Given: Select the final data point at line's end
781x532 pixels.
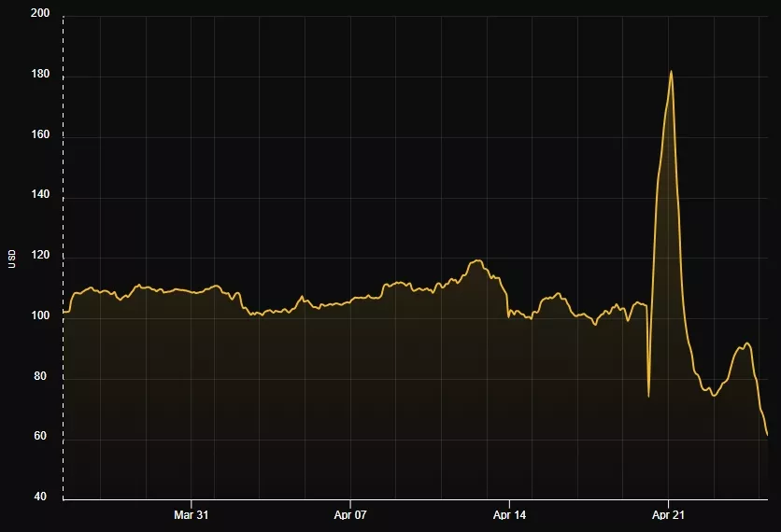Looking at the screenshot, I should 767,435.
